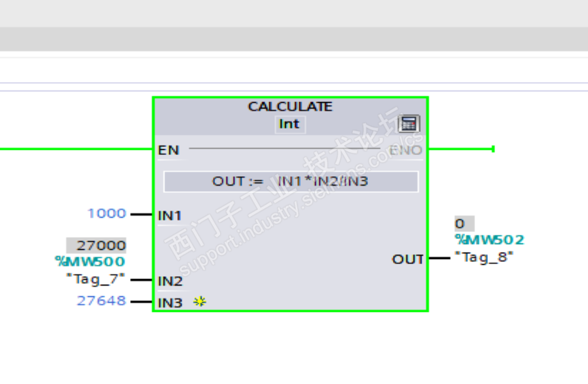Click the CALCULATE block title
Viewport: 588px width, 384px height.
coord(290,106)
